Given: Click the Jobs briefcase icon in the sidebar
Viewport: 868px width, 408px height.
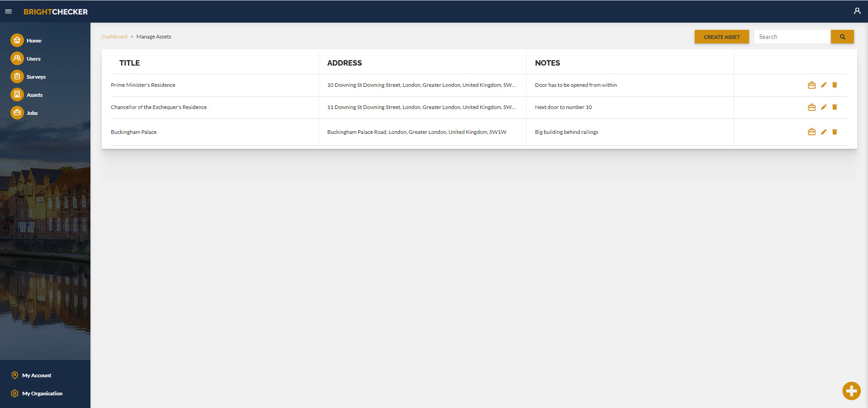Looking at the screenshot, I should [17, 113].
